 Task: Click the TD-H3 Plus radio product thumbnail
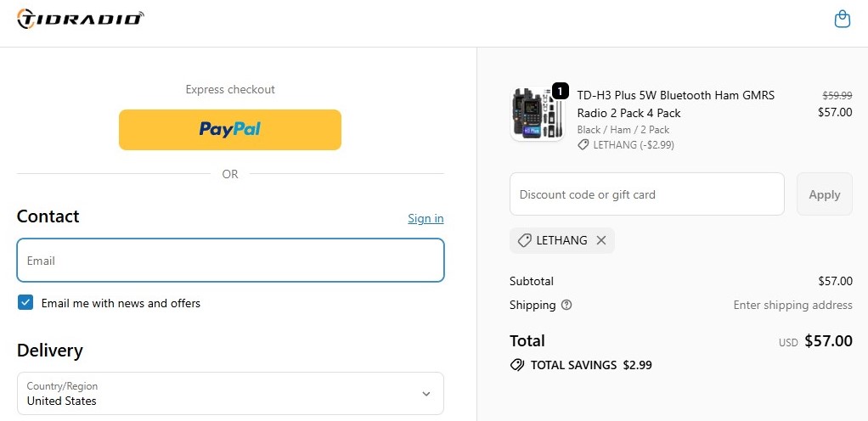(x=535, y=115)
